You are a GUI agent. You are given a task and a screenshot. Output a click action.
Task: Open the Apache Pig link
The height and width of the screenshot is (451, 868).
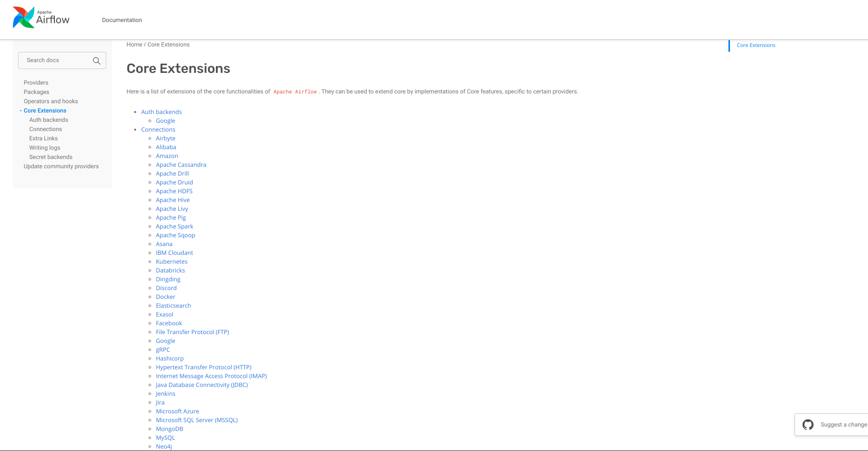click(x=171, y=218)
